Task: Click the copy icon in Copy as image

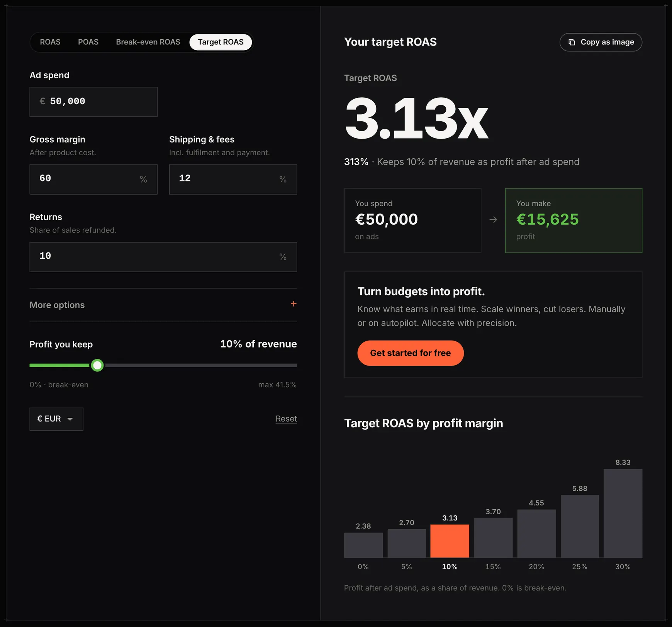Action: click(572, 42)
